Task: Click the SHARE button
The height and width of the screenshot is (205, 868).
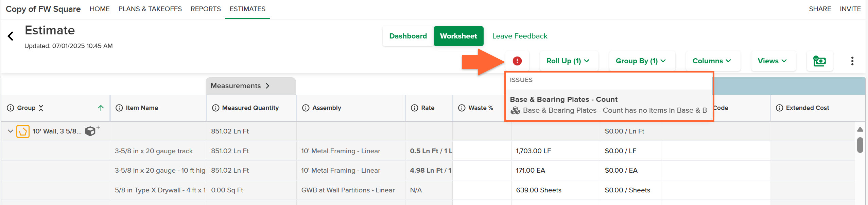Action: click(820, 9)
